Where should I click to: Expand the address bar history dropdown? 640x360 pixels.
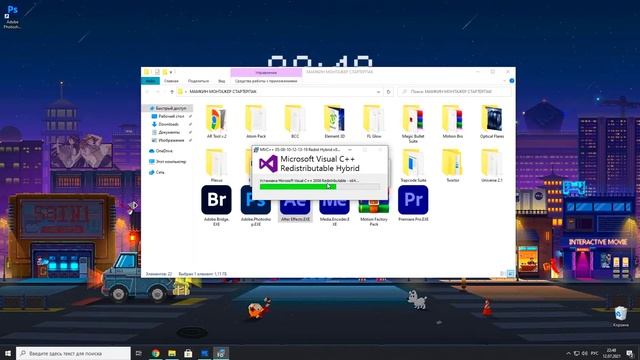[x=378, y=92]
